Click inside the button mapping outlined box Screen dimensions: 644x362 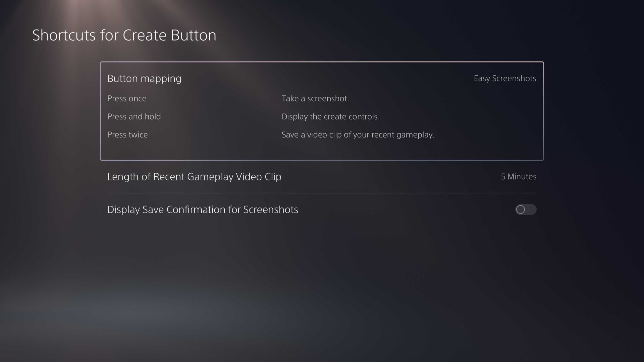(322, 111)
